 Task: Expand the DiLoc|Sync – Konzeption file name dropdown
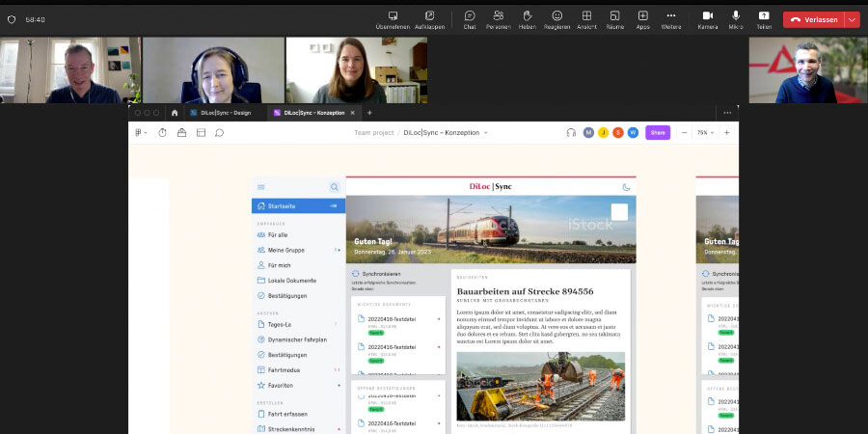(485, 133)
